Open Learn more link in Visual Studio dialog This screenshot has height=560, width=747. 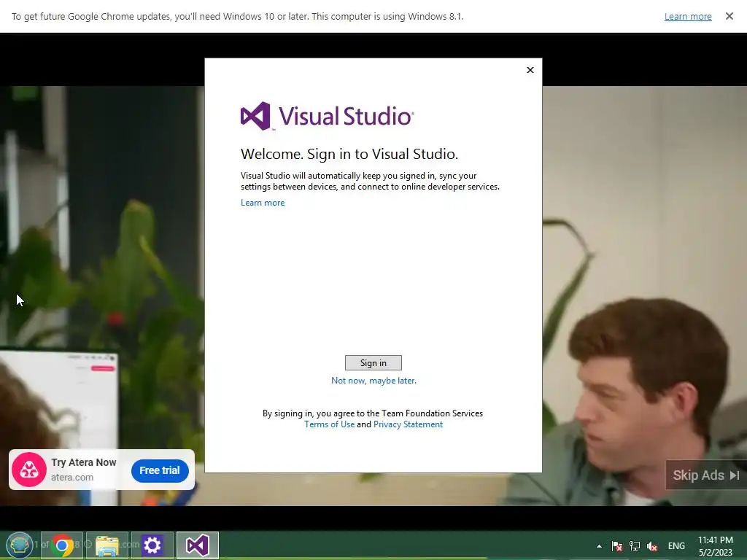tap(263, 203)
